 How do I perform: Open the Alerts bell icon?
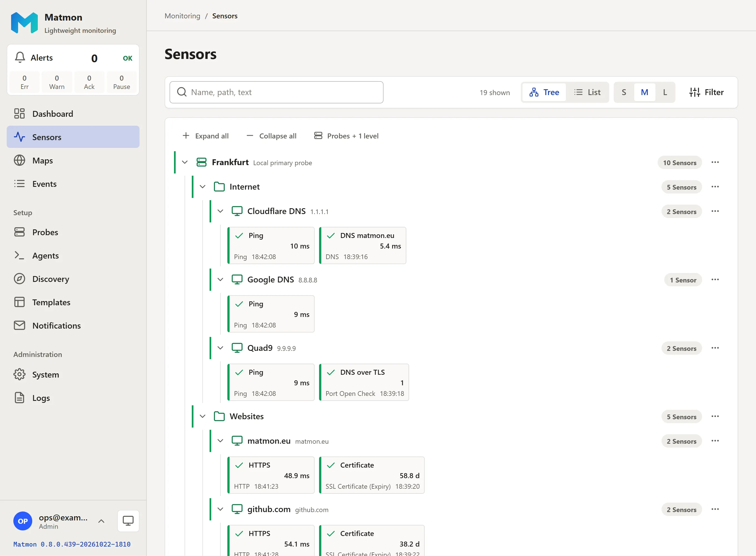pyautogui.click(x=20, y=58)
